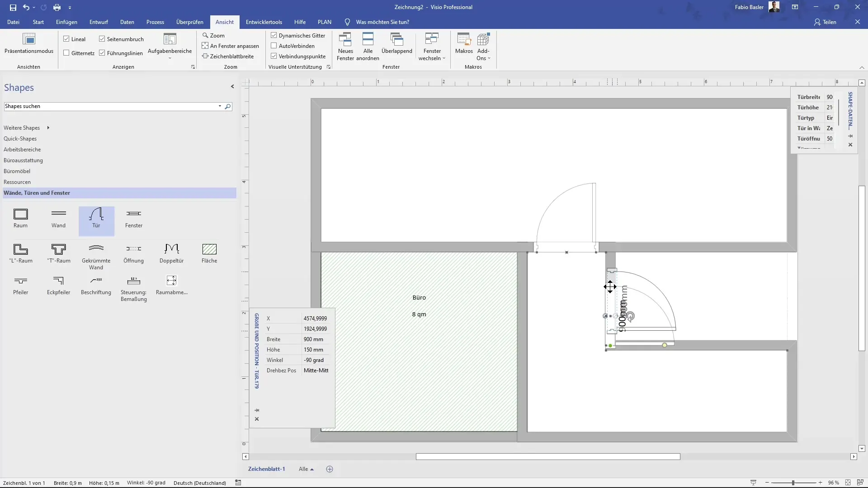The height and width of the screenshot is (488, 868).
Task: Open shape search options dropdown arrow
Action: 220,106
